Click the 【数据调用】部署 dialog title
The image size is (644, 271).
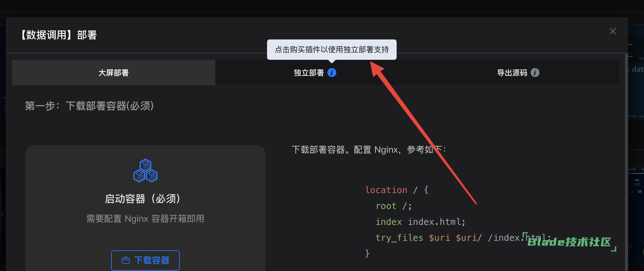click(58, 35)
